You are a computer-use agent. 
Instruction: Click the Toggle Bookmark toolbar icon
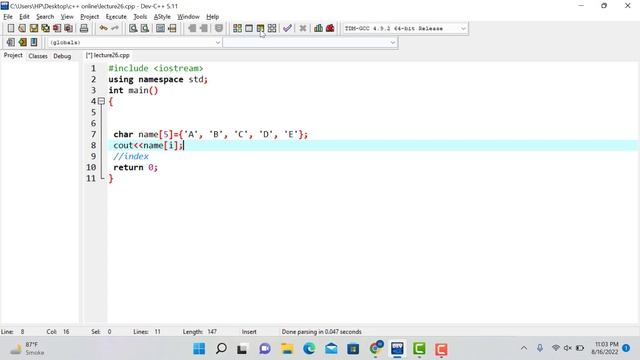click(22, 42)
